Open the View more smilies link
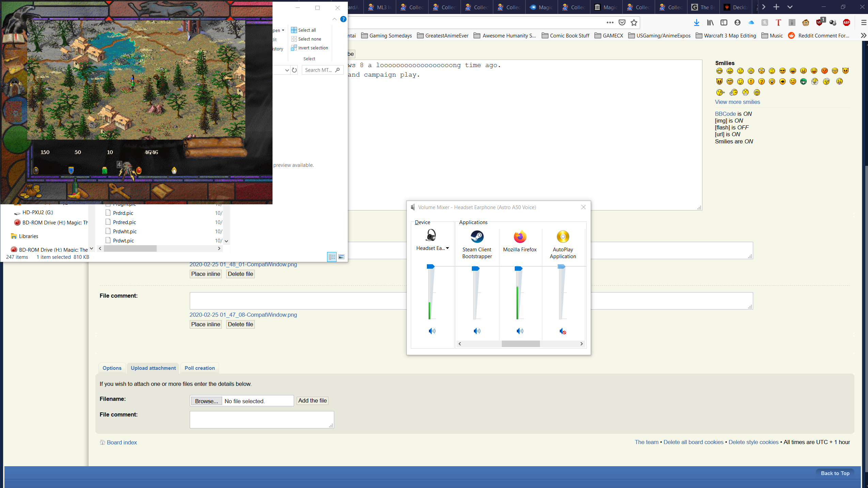The width and height of the screenshot is (868, 488). [x=737, y=102]
